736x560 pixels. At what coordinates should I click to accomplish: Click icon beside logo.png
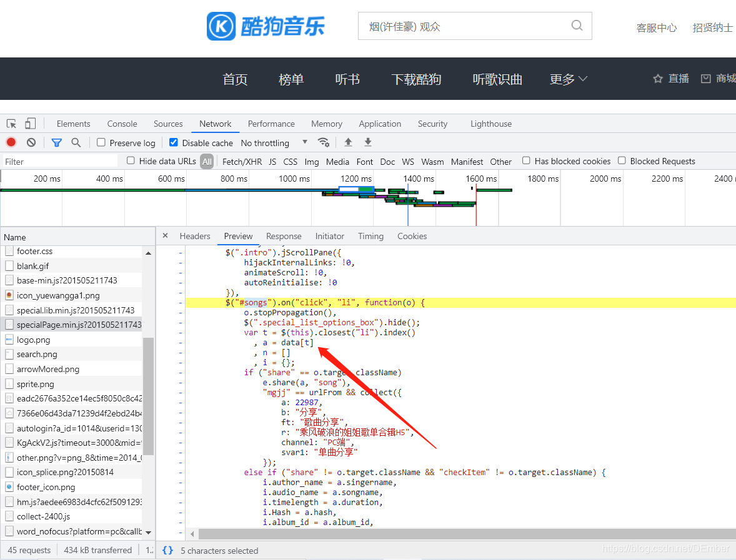click(9, 340)
